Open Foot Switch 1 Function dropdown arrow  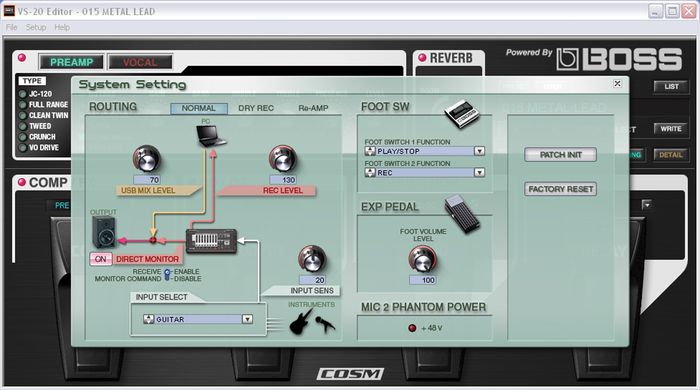[x=479, y=151]
